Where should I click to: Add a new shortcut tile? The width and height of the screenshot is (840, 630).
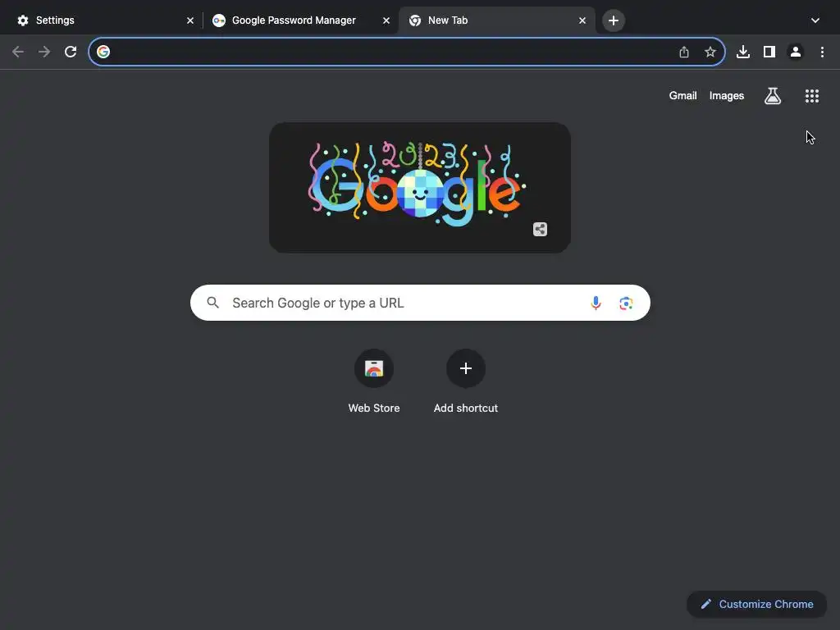tap(466, 381)
